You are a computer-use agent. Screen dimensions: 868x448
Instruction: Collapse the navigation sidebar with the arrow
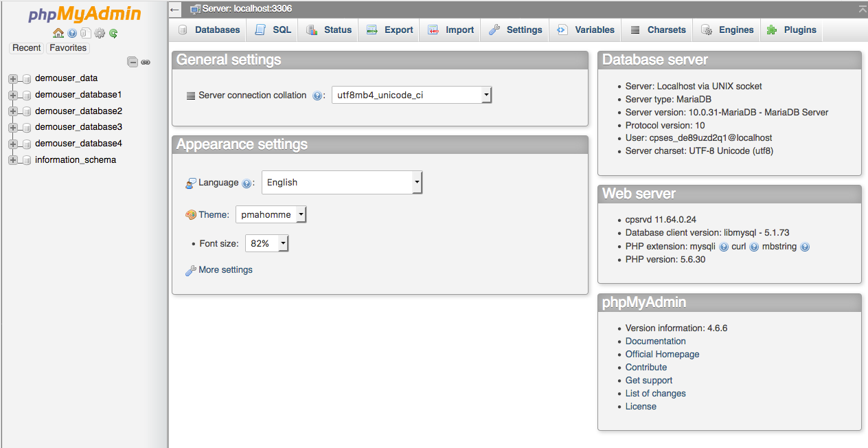pyautogui.click(x=175, y=10)
